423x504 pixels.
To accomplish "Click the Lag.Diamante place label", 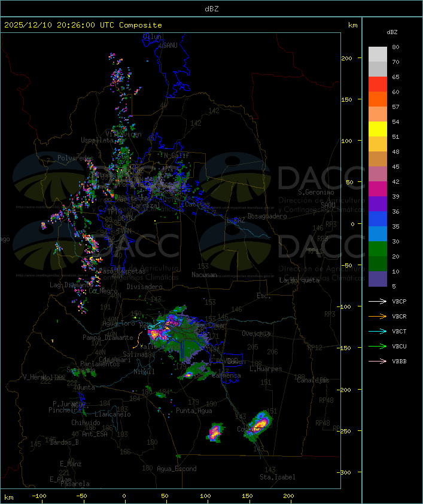I will (x=71, y=285).
